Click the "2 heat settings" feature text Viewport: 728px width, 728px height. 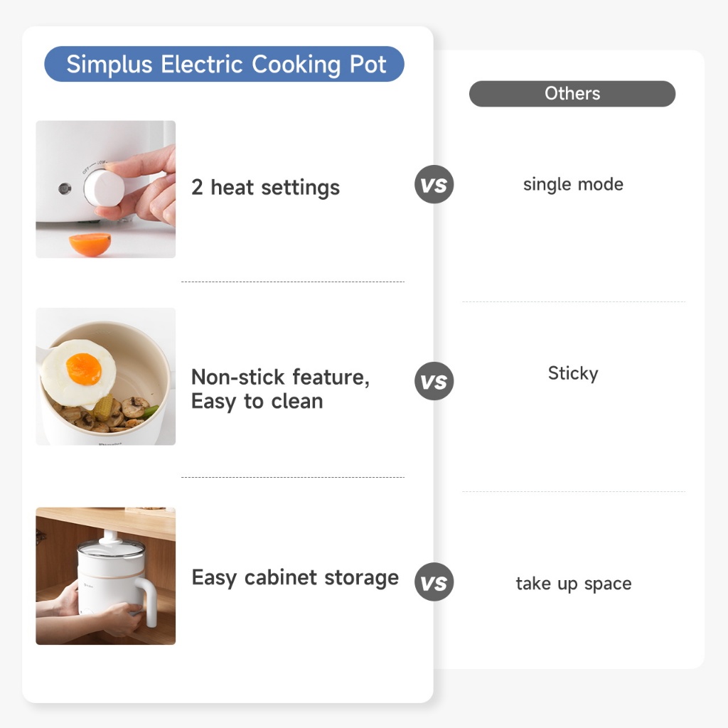point(265,188)
